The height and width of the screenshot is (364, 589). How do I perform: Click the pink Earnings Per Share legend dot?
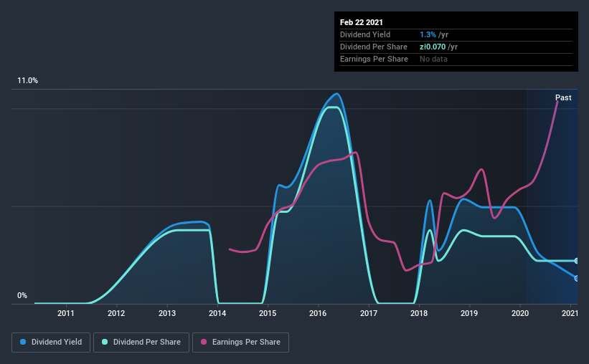coord(204,342)
